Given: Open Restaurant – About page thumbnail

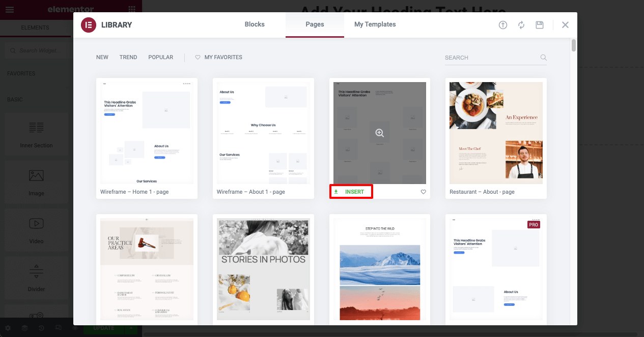Looking at the screenshot, I should click(496, 133).
